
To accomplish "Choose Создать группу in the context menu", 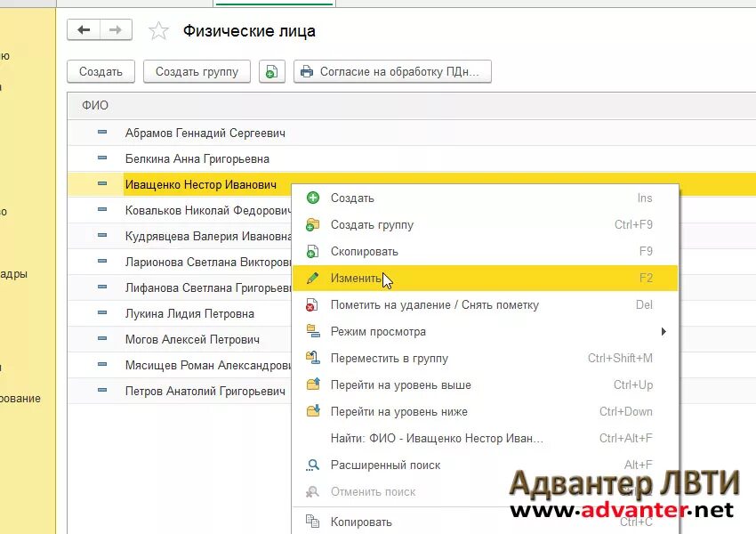I will (485, 225).
